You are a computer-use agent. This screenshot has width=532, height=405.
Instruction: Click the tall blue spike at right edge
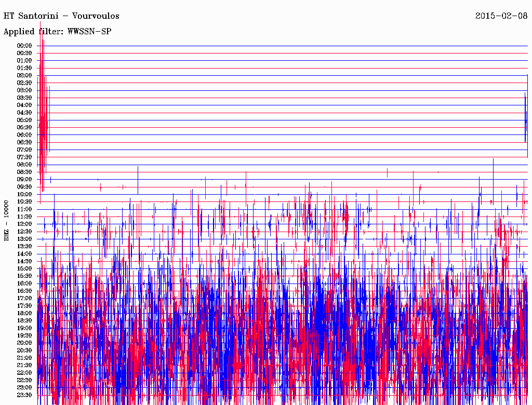[526, 117]
